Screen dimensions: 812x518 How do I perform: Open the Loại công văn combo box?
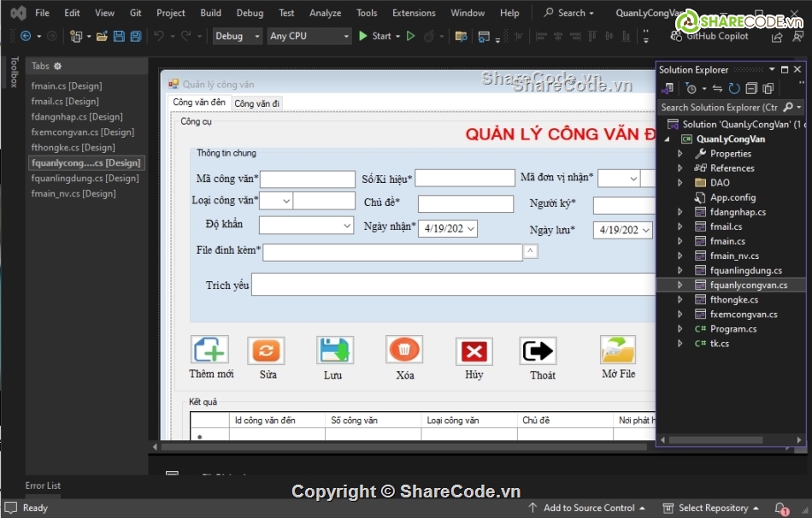[x=285, y=201]
